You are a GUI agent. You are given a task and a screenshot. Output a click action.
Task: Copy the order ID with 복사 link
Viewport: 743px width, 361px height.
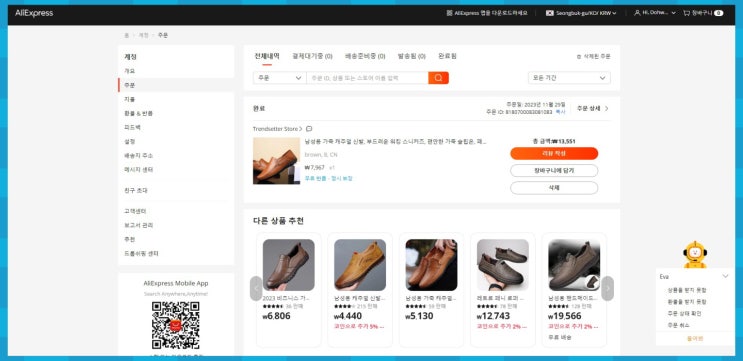pyautogui.click(x=561, y=112)
